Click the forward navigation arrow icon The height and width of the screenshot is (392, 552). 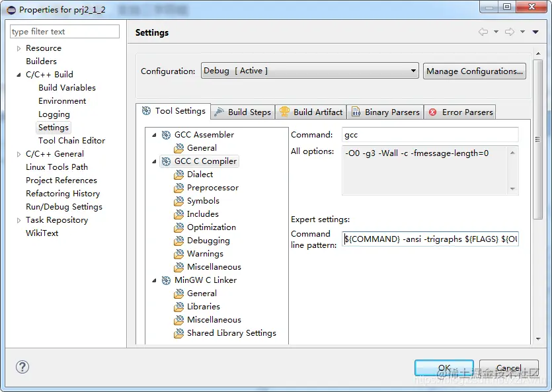pos(510,32)
